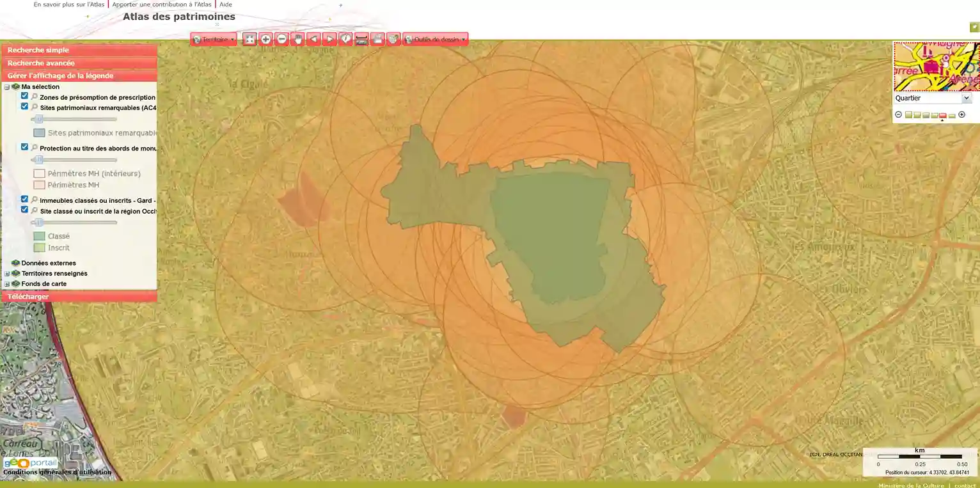980x488 pixels.
Task: Open the Outils de dessin dropdown
Action: point(435,39)
